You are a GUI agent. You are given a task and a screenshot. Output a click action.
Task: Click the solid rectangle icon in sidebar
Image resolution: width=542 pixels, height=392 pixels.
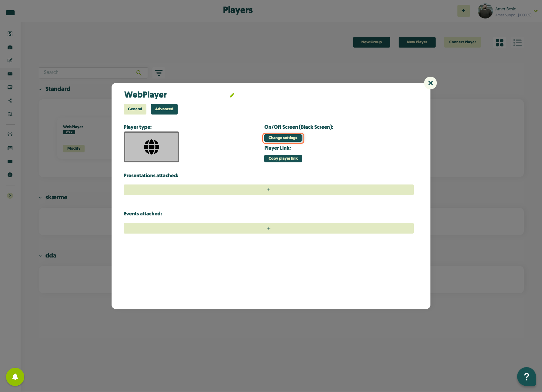coord(10,161)
